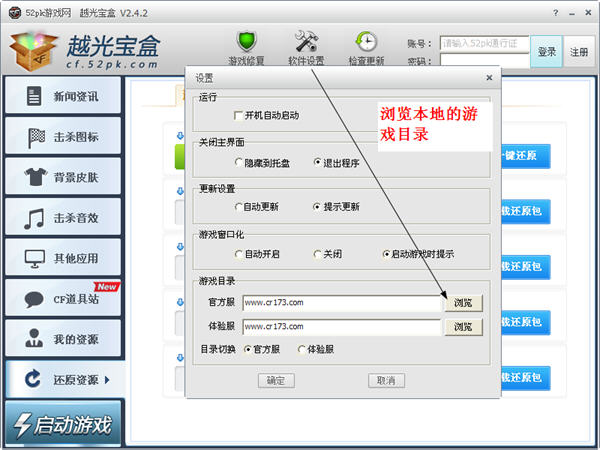Click 检查更新 clock icon
600x450 pixels.
(x=366, y=41)
